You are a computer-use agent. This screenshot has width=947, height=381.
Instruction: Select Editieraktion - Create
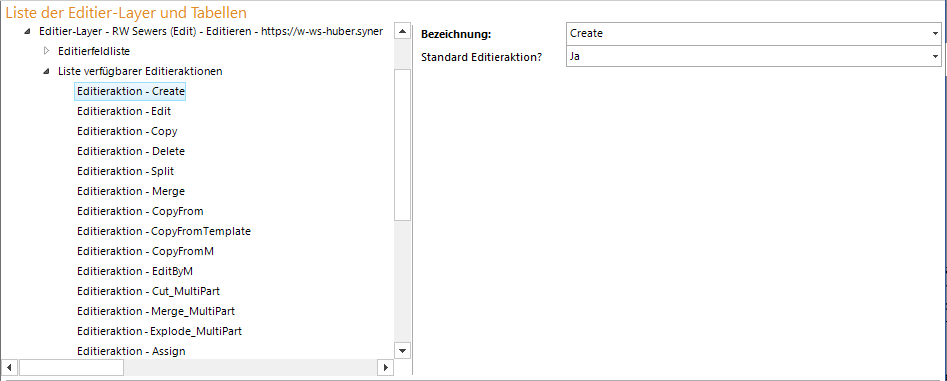point(130,91)
